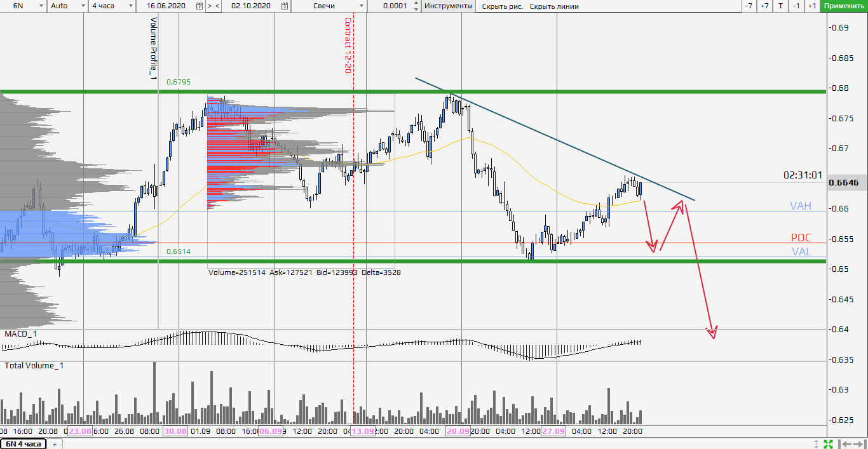Select the '6N 4 часа' chart tab

coord(24,444)
